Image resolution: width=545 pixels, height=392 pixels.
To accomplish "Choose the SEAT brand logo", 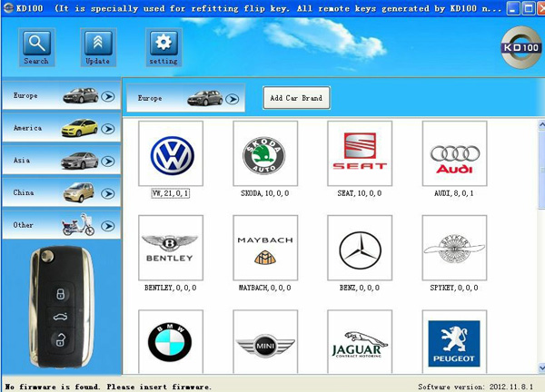I will coord(360,153).
